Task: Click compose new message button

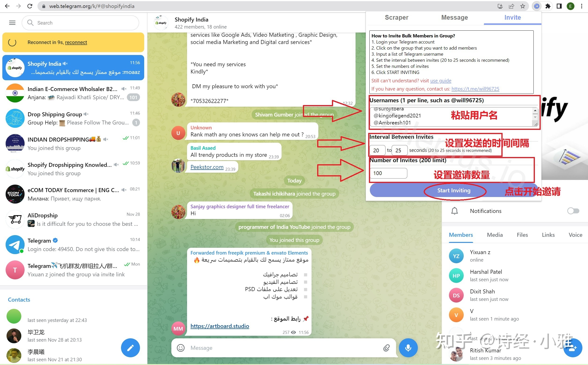Action: pos(131,348)
